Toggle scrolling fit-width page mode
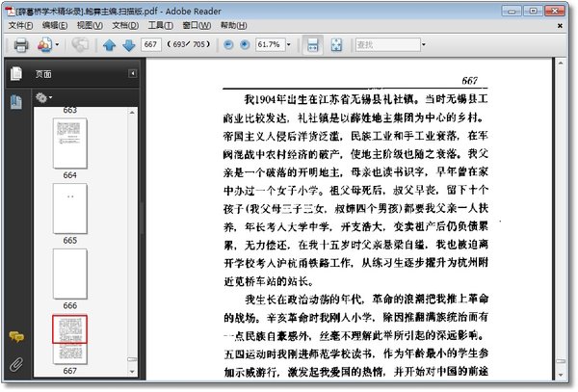 point(312,45)
